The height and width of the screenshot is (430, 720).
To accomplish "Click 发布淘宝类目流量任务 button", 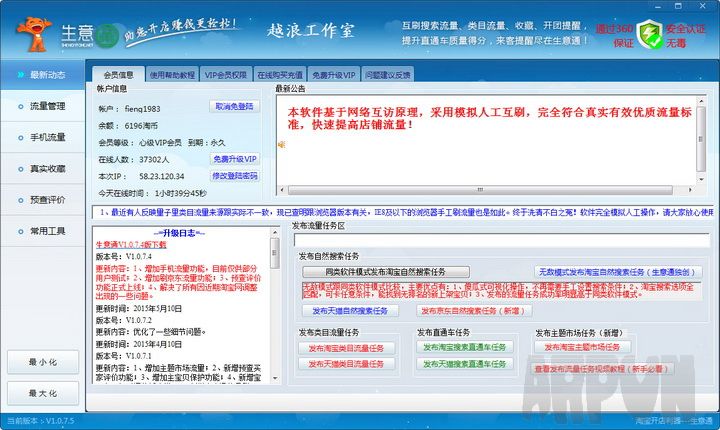I will tap(346, 348).
